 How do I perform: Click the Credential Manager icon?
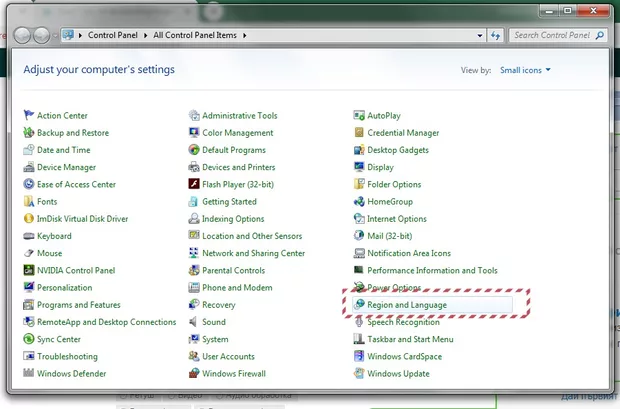(360, 133)
